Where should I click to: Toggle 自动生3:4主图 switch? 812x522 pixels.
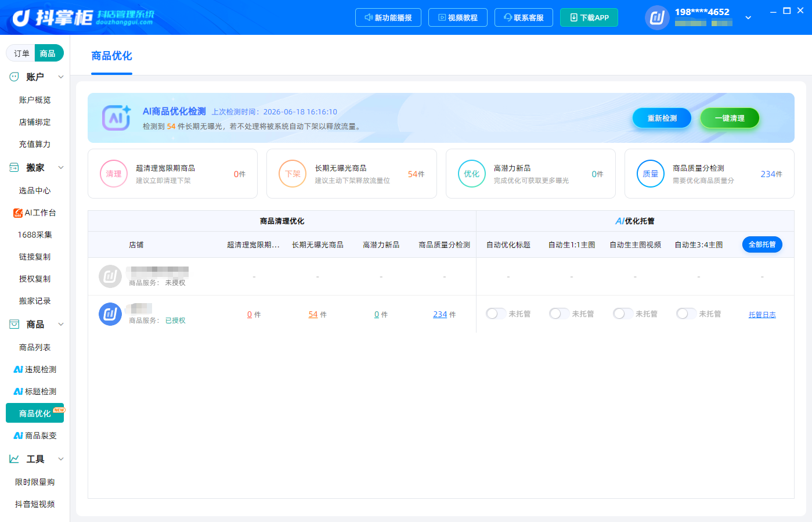click(686, 314)
